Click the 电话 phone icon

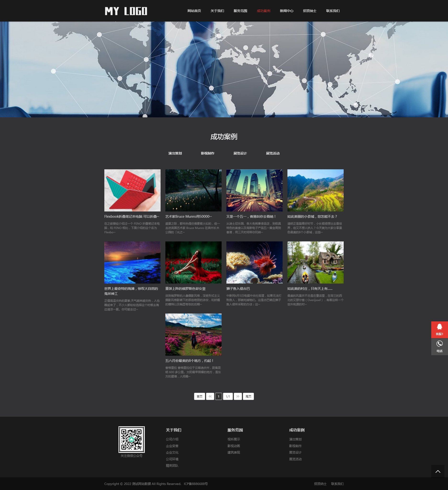[x=439, y=346]
